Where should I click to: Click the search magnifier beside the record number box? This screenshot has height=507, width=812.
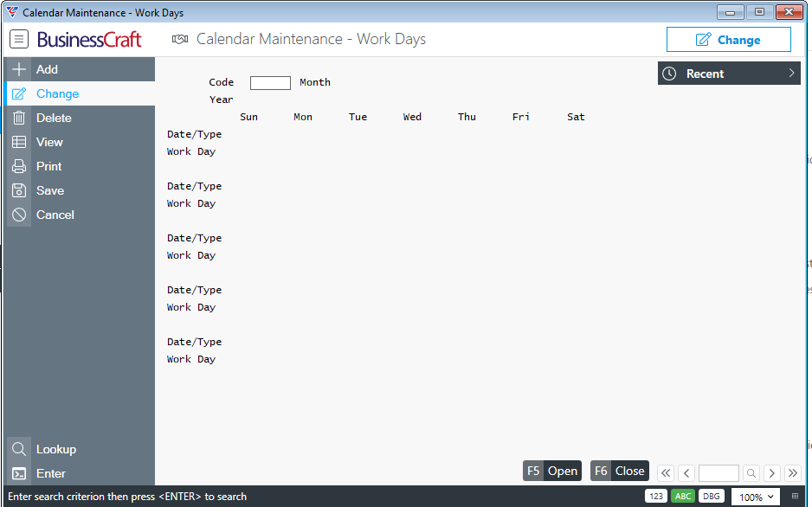click(751, 473)
